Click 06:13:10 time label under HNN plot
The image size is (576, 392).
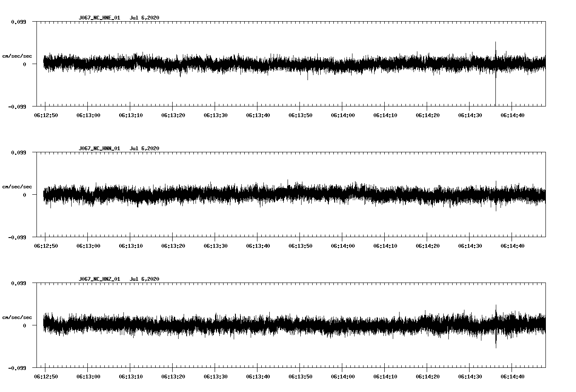[x=131, y=246]
